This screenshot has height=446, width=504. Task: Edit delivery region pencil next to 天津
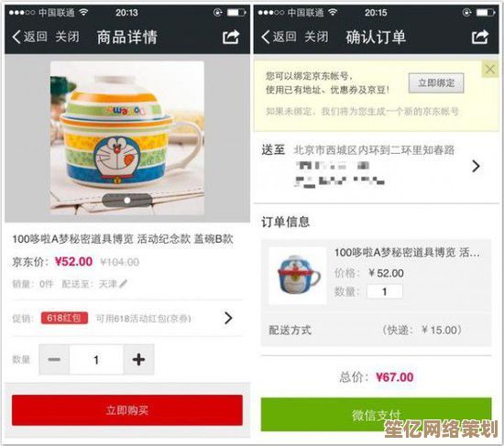tap(123, 284)
